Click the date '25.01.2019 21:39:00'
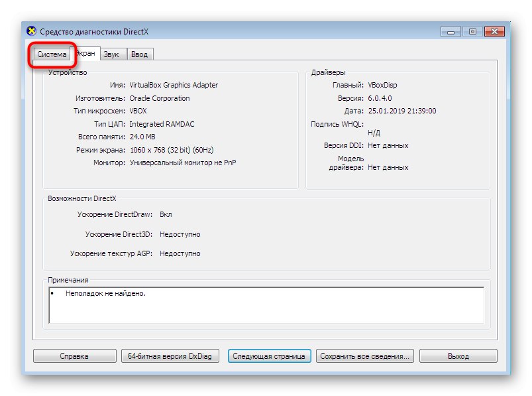This screenshot has height=396, width=532. (x=402, y=111)
